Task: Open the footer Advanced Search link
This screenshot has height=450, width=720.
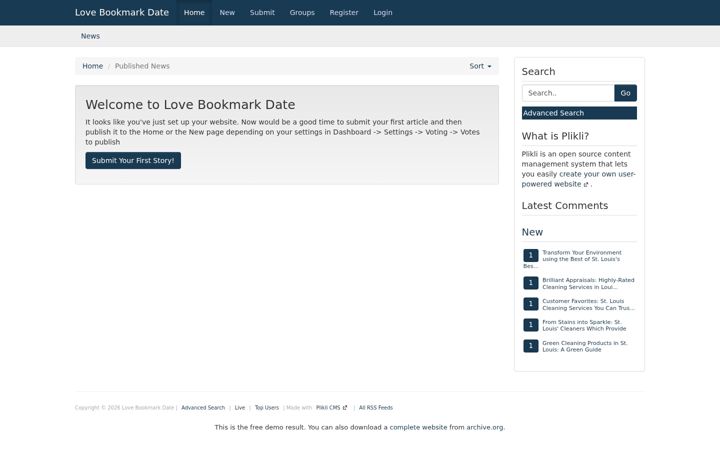Action: [x=203, y=408]
